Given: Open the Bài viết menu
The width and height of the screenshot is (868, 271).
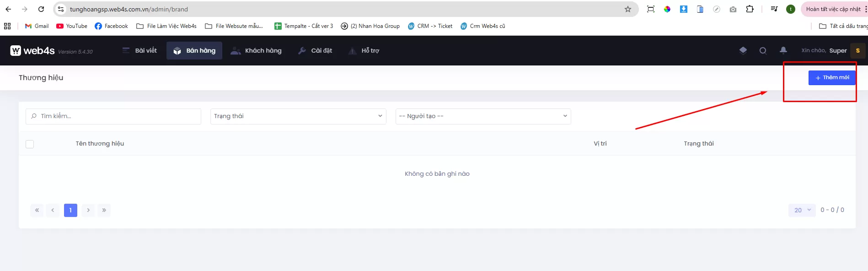Looking at the screenshot, I should [140, 51].
